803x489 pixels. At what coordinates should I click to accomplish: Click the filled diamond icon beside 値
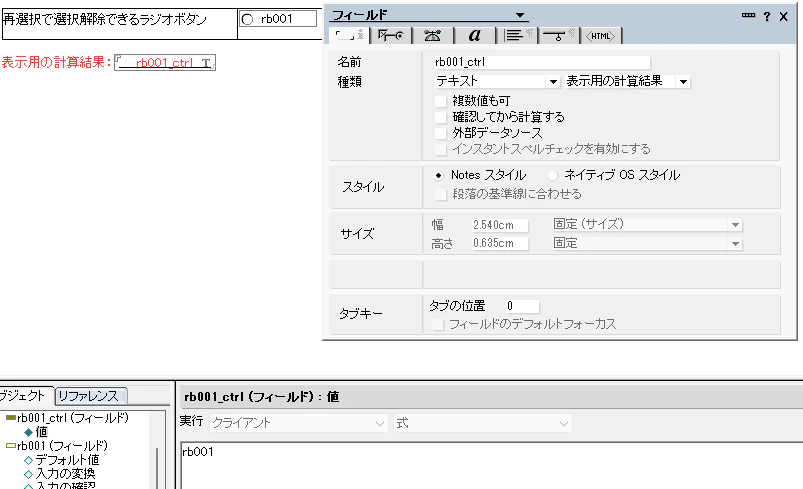29,432
